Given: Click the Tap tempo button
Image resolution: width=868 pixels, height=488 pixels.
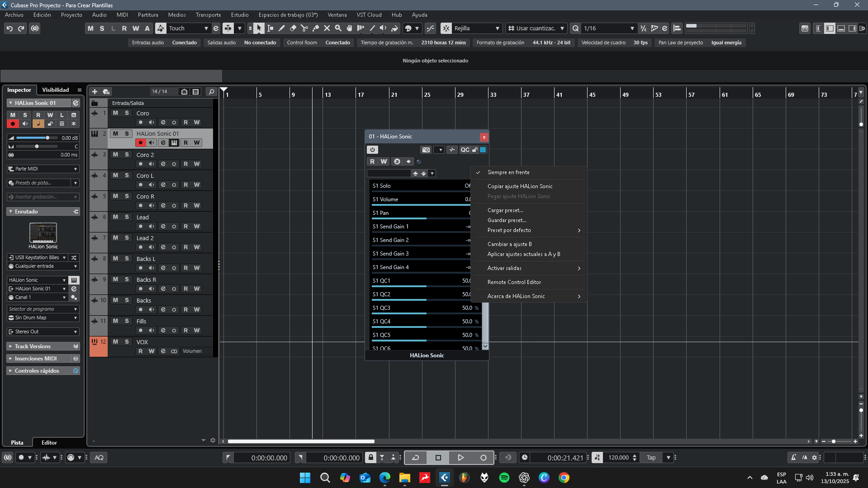Looking at the screenshot, I should [651, 458].
